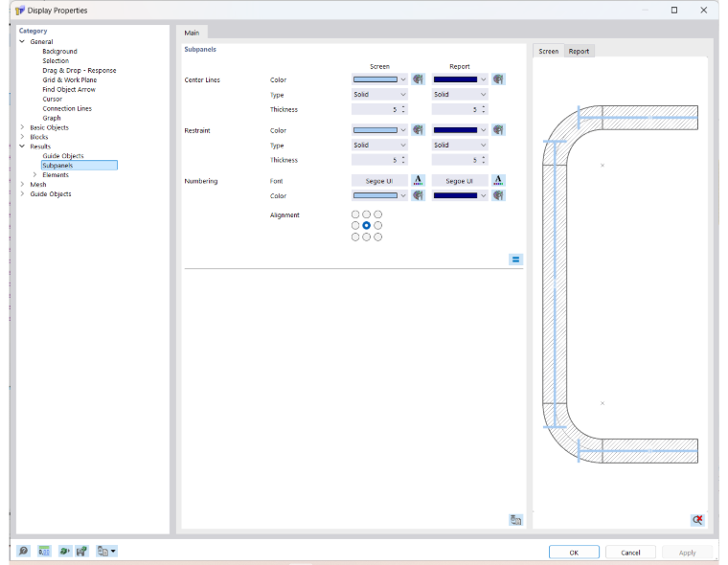
Task: Click the OK button
Action: click(x=574, y=553)
